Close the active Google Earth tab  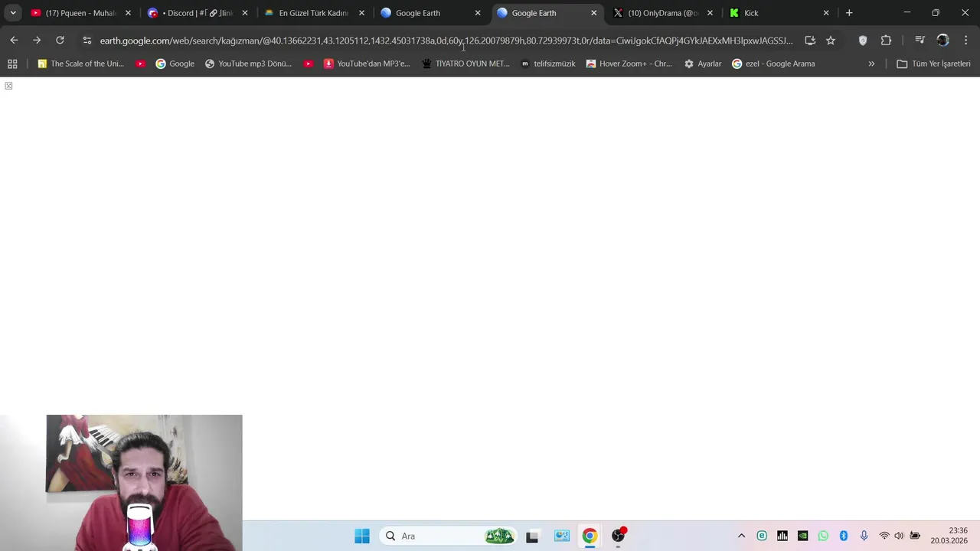pyautogui.click(x=593, y=13)
